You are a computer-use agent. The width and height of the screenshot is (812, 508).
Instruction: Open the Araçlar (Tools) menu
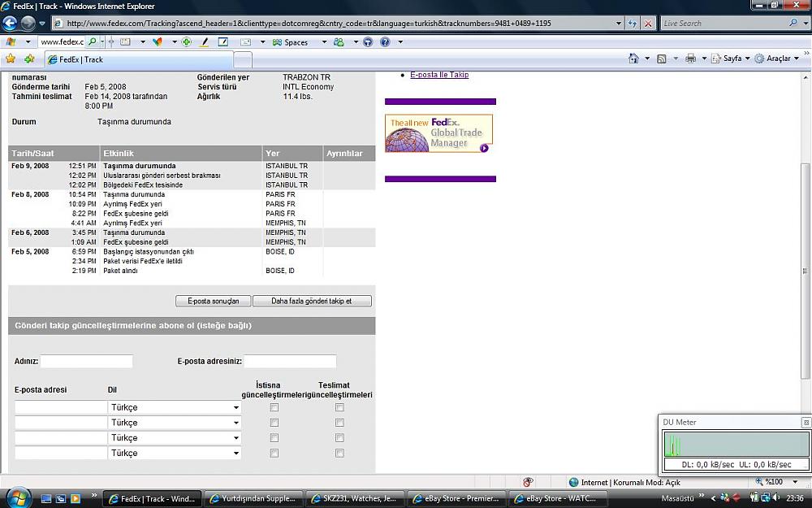pos(777,59)
